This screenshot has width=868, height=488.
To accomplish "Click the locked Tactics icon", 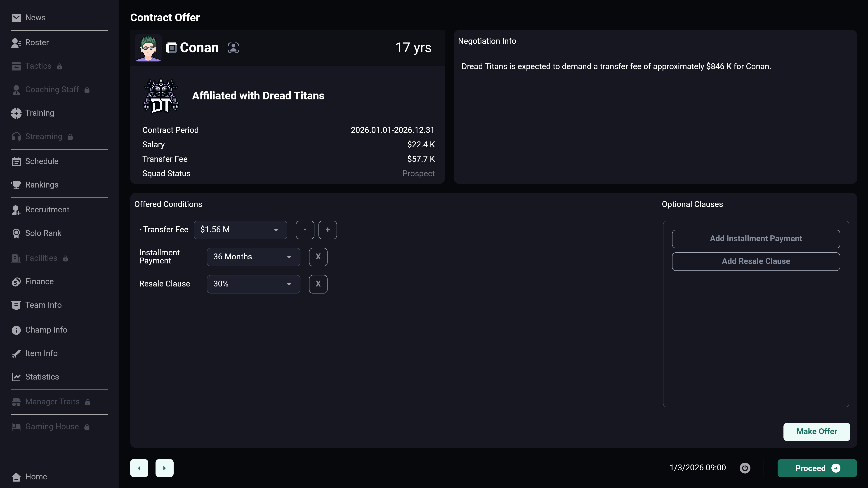I will click(16, 66).
